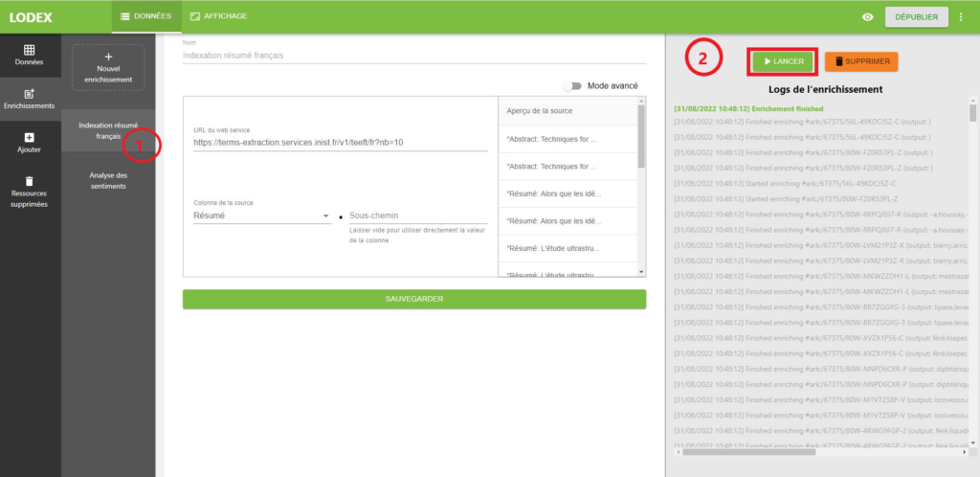Image resolution: width=980 pixels, height=477 pixels.
Task: Click the source preview scroll up arrow
Action: click(641, 102)
